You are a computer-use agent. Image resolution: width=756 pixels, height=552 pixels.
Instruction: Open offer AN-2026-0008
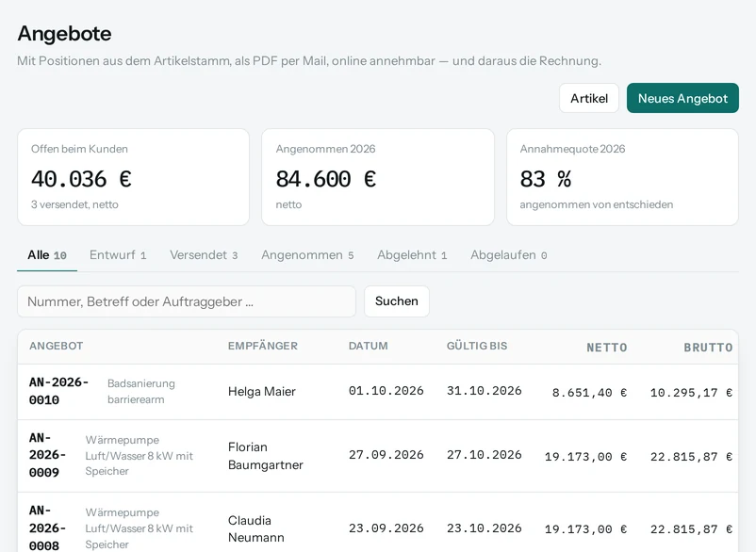pos(47,528)
